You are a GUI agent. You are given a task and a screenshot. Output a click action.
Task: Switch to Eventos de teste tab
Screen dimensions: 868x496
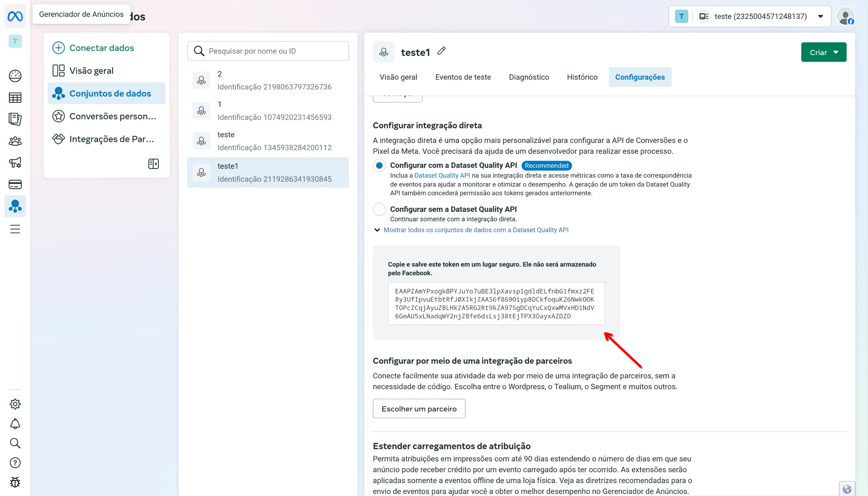click(463, 77)
